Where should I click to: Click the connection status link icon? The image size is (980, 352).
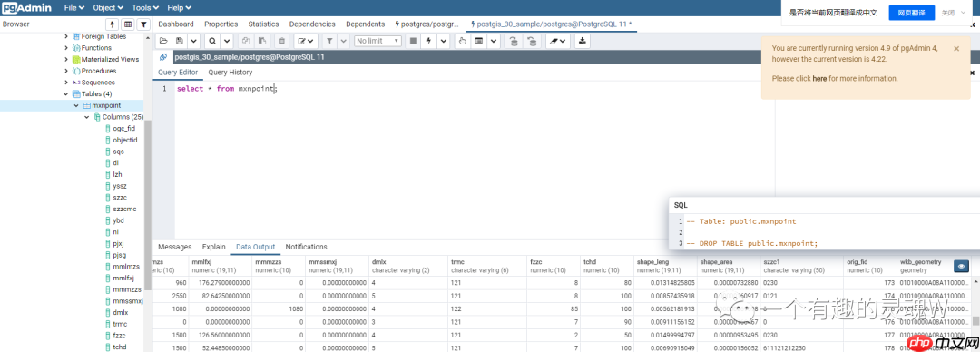pyautogui.click(x=163, y=57)
